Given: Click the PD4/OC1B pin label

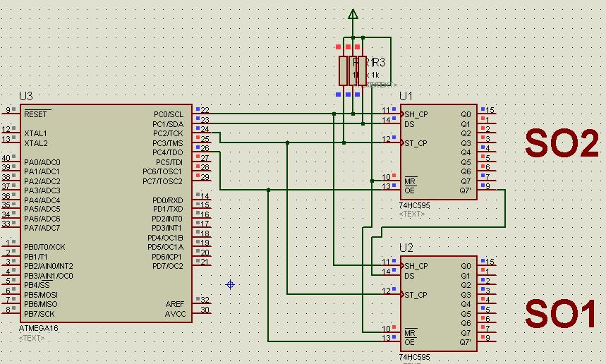Looking at the screenshot, I should click(x=165, y=238).
